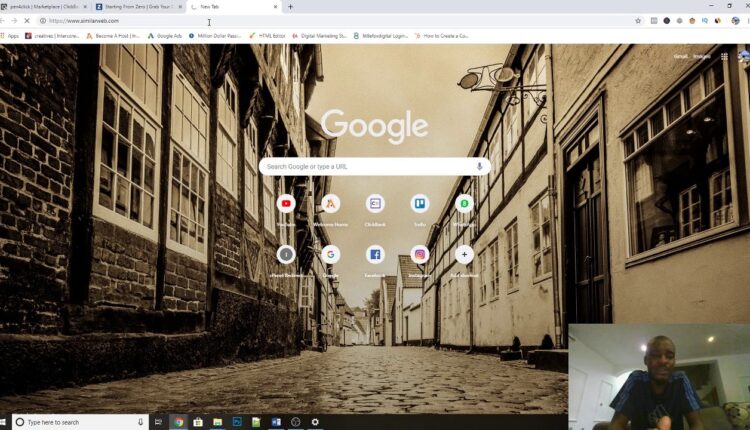The height and width of the screenshot is (430, 750).
Task: Click the Gmail link
Action: click(681, 57)
